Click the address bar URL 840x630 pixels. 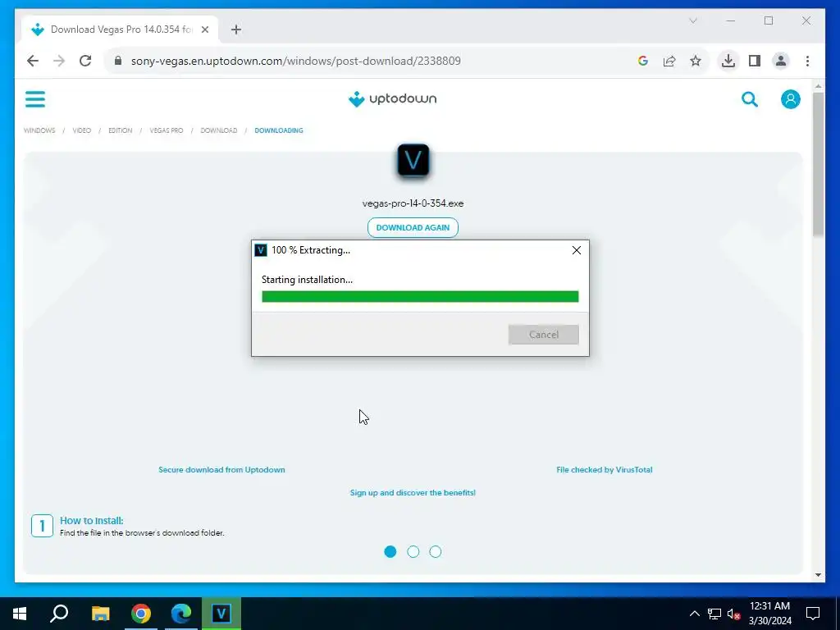tap(295, 61)
